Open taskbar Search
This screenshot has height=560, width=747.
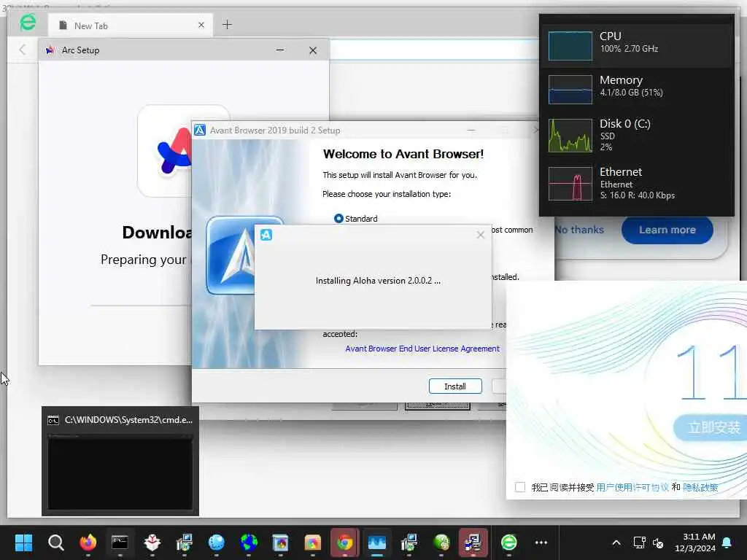55,542
